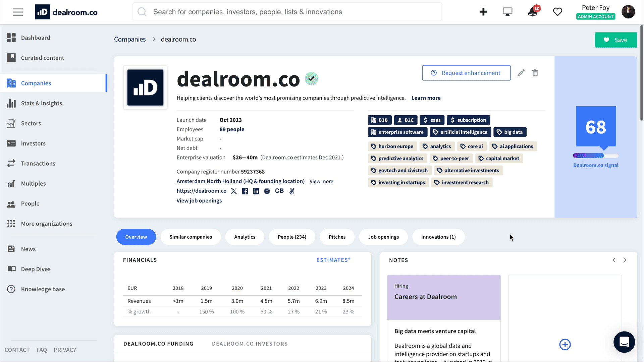Click the 68 signal score box
The image size is (644, 362).
coord(596,127)
